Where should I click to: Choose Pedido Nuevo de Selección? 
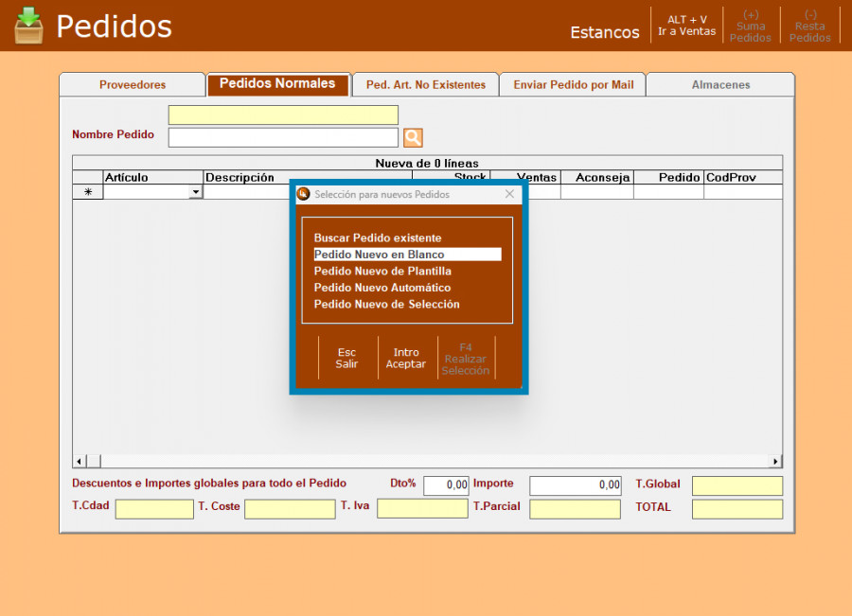(x=386, y=305)
